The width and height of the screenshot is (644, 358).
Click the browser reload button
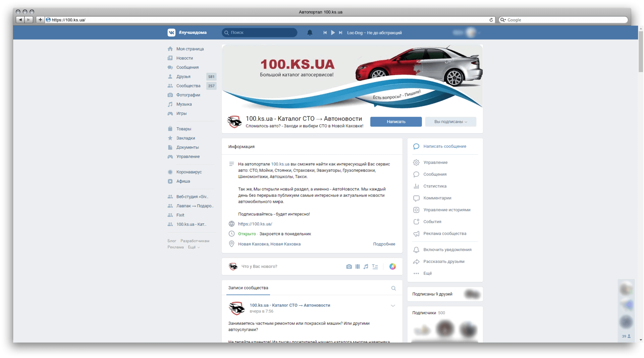pos(491,20)
